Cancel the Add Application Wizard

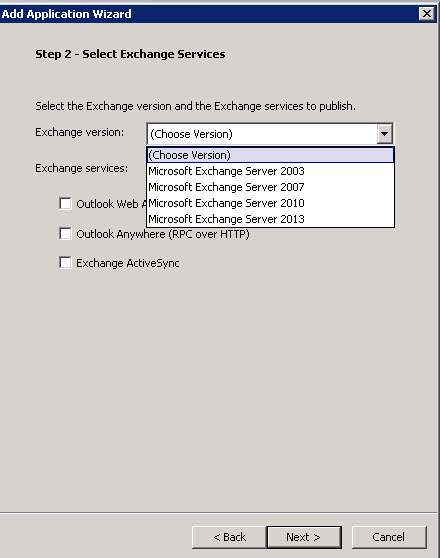(x=389, y=537)
